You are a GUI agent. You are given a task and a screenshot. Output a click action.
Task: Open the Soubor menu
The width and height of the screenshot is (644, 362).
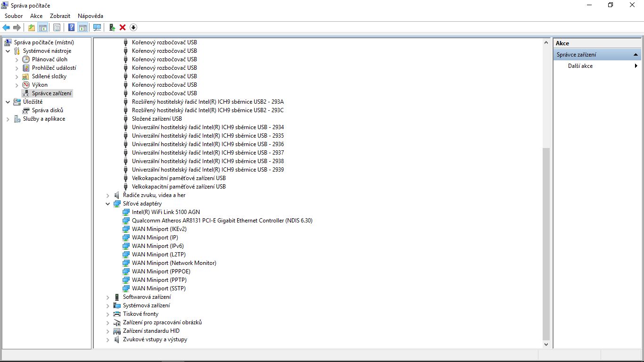pos(14,16)
